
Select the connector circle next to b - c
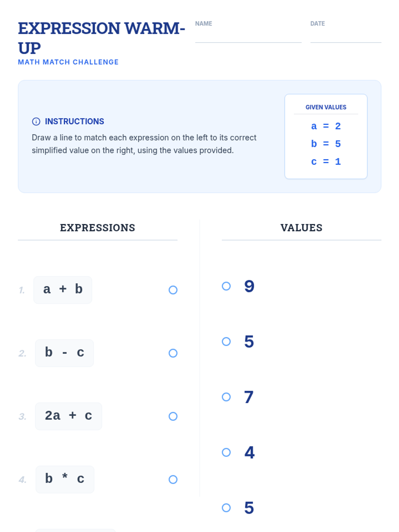tap(173, 353)
